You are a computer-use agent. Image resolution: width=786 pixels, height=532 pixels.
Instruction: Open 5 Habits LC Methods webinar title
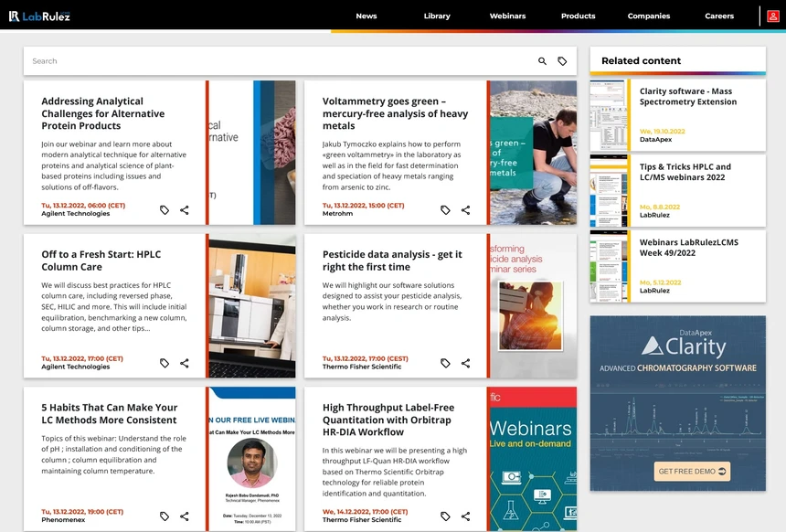(110, 414)
